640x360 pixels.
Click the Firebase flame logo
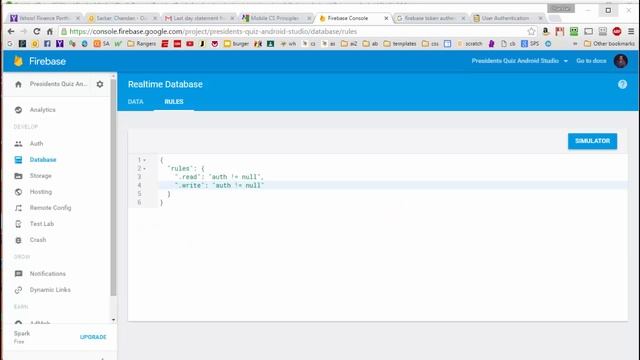[18, 61]
